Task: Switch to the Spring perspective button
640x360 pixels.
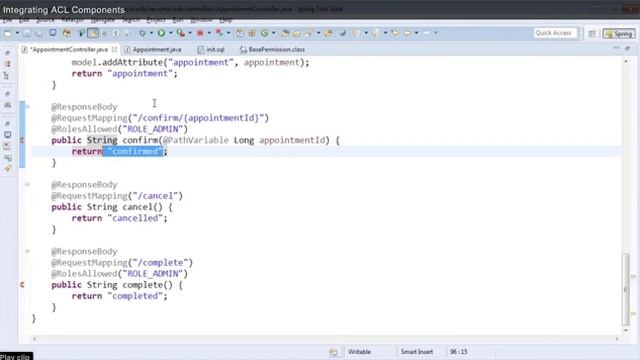Action: [x=619, y=34]
